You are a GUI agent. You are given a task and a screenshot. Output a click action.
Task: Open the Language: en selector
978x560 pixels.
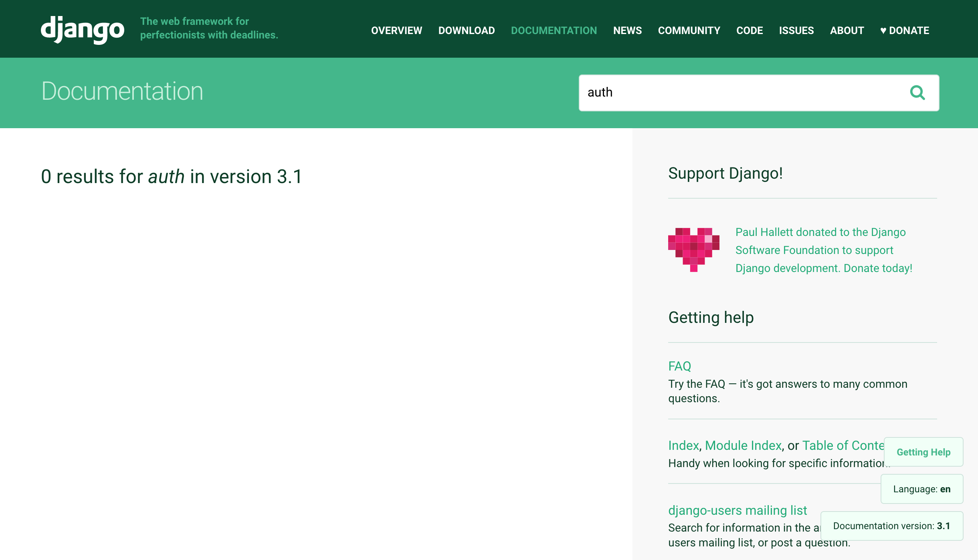[921, 489]
